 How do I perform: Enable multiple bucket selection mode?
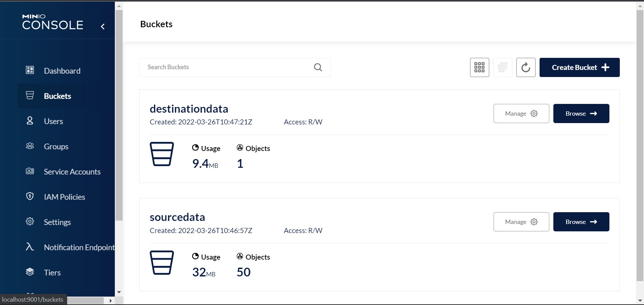[x=502, y=67]
